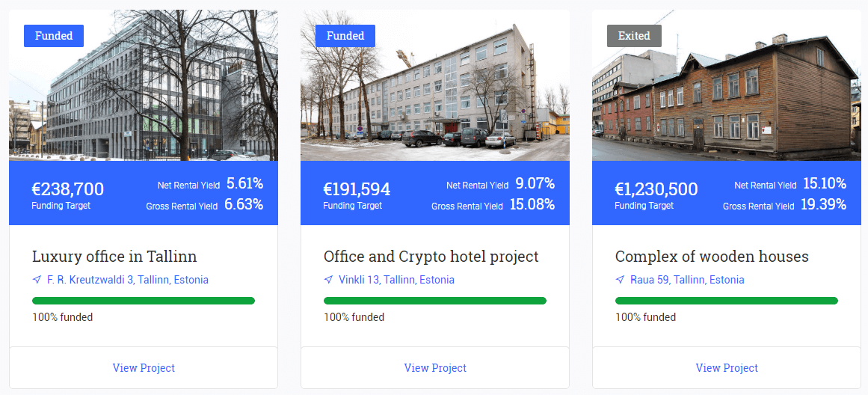868x395 pixels.
Task: Open View Project for Luxury office in Tallinn
Action: (144, 368)
